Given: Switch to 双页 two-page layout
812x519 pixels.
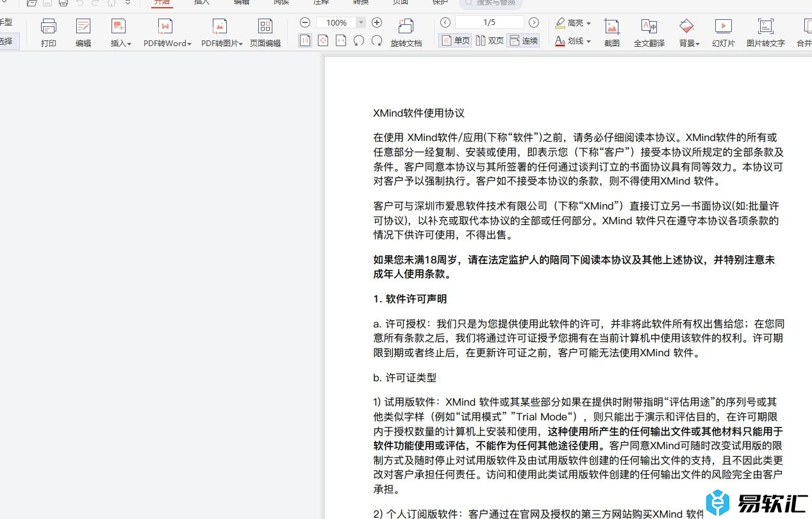Looking at the screenshot, I should click(490, 40).
